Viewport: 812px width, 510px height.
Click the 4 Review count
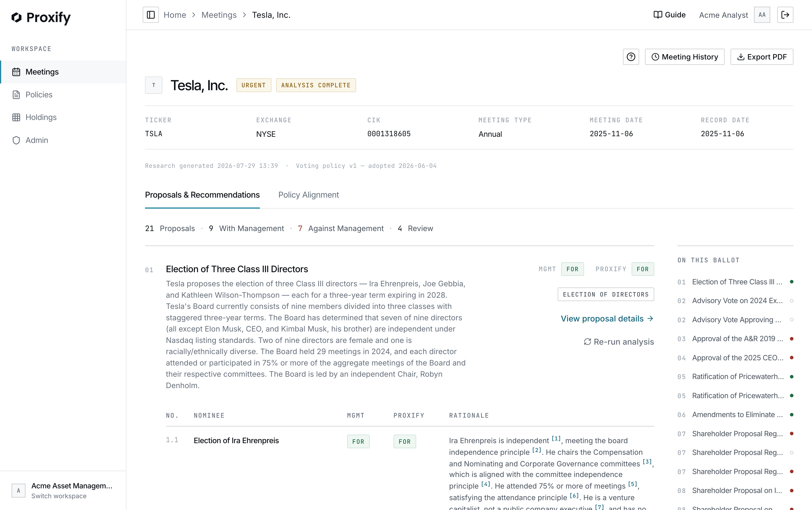[x=415, y=228]
